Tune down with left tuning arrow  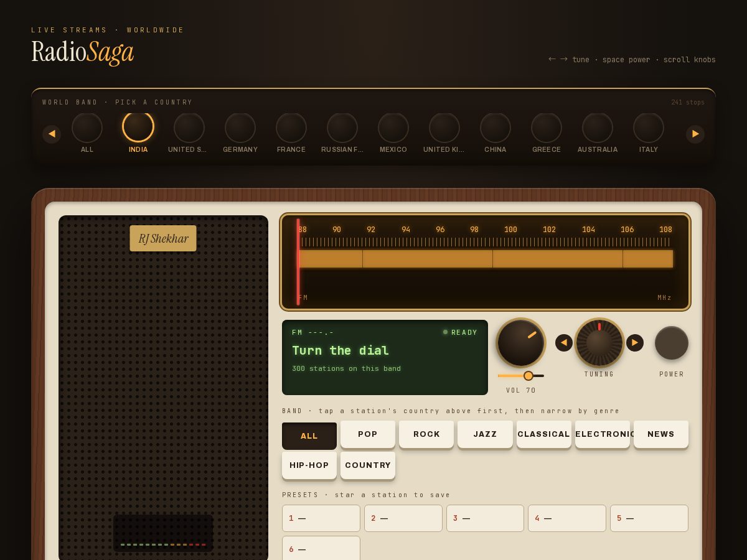pos(564,343)
